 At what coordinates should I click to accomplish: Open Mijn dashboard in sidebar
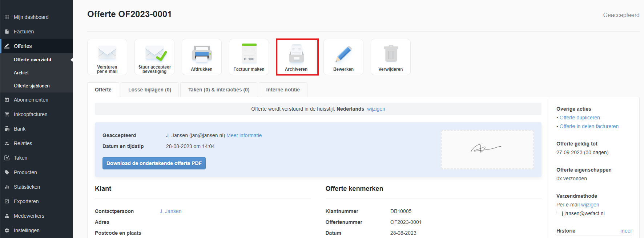[x=31, y=17]
